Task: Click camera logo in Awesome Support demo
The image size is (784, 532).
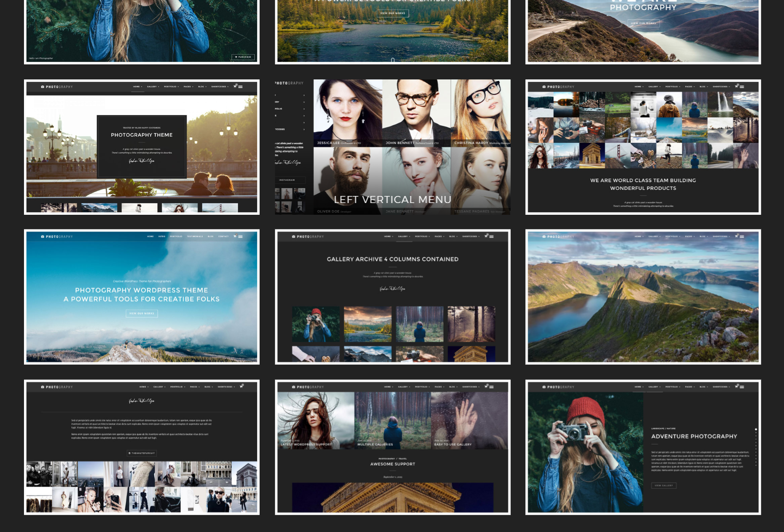Action: (x=293, y=387)
